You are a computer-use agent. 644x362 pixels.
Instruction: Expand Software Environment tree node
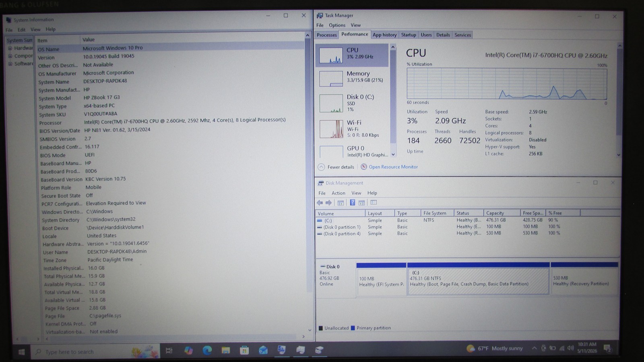pos(10,64)
